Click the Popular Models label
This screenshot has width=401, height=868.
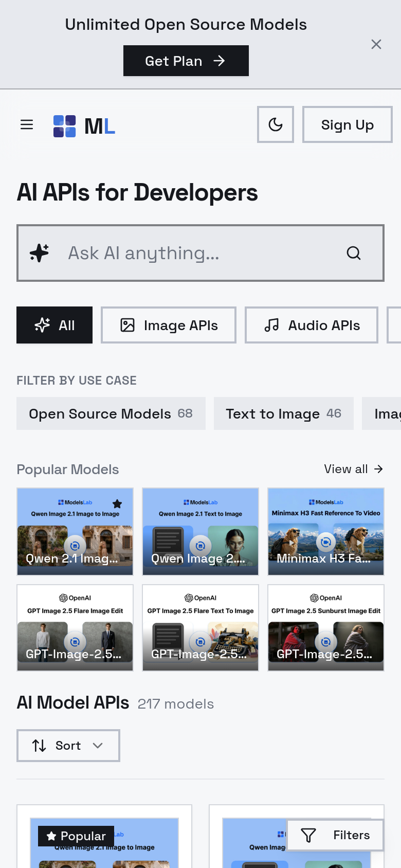[x=68, y=469]
